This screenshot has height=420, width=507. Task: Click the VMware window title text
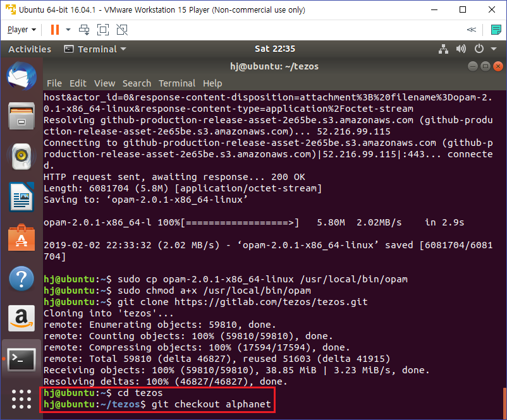click(162, 9)
